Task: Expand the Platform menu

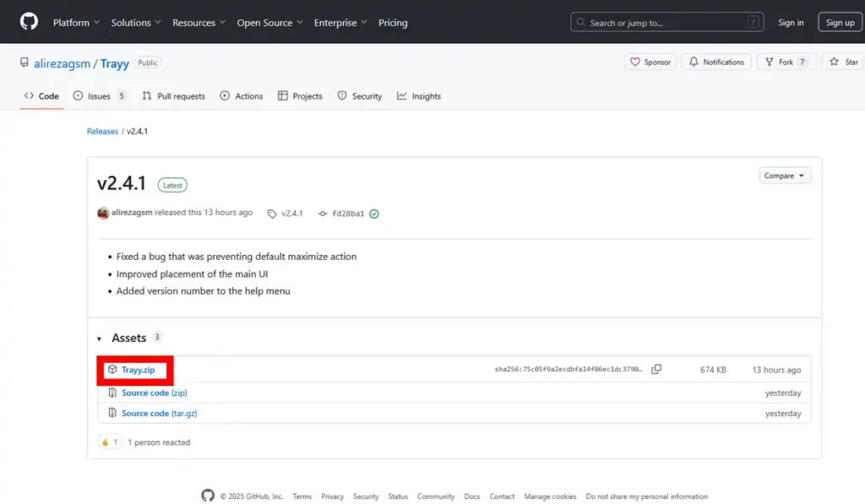Action: click(76, 23)
